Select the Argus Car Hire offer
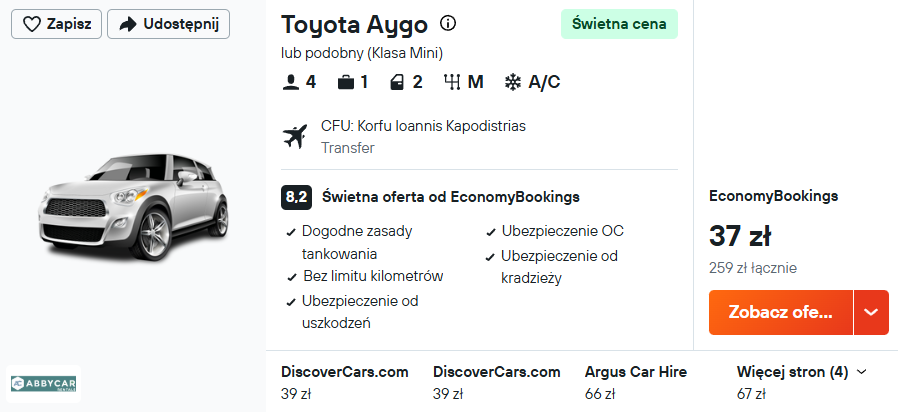This screenshot has width=898, height=412. click(636, 382)
